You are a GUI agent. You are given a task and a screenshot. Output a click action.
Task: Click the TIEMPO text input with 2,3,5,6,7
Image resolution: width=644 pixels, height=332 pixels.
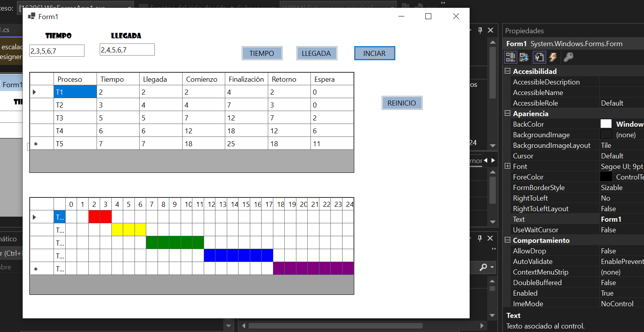coord(57,51)
